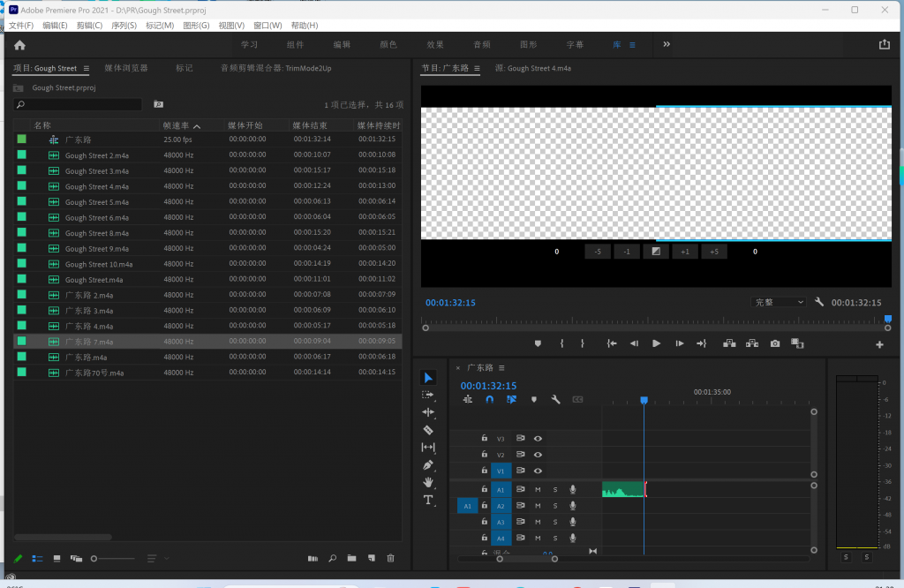Image resolution: width=904 pixels, height=588 pixels.
Task: Select the Ripple Edit tool
Action: point(428,412)
